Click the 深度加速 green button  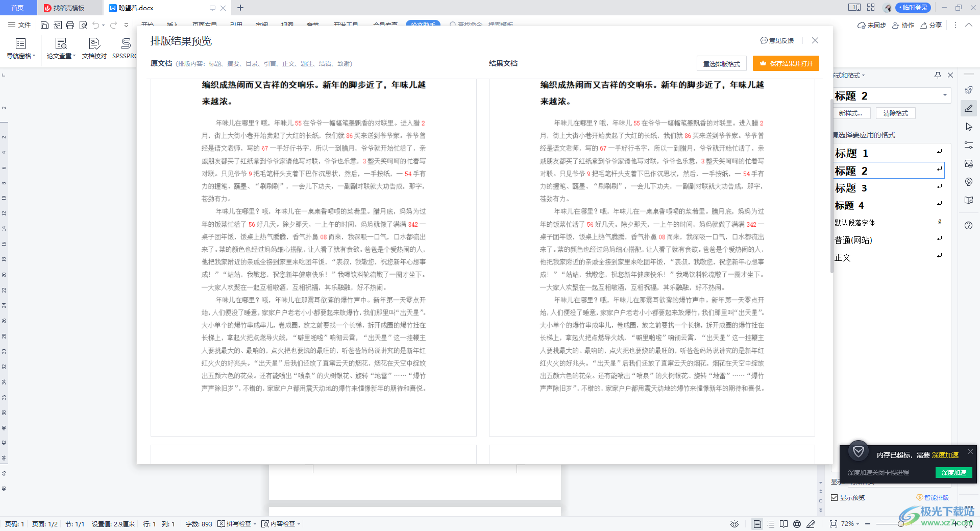953,472
